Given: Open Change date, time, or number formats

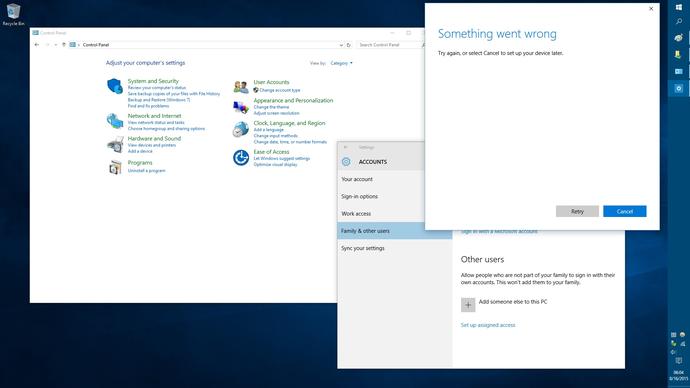Looking at the screenshot, I should pos(290,142).
